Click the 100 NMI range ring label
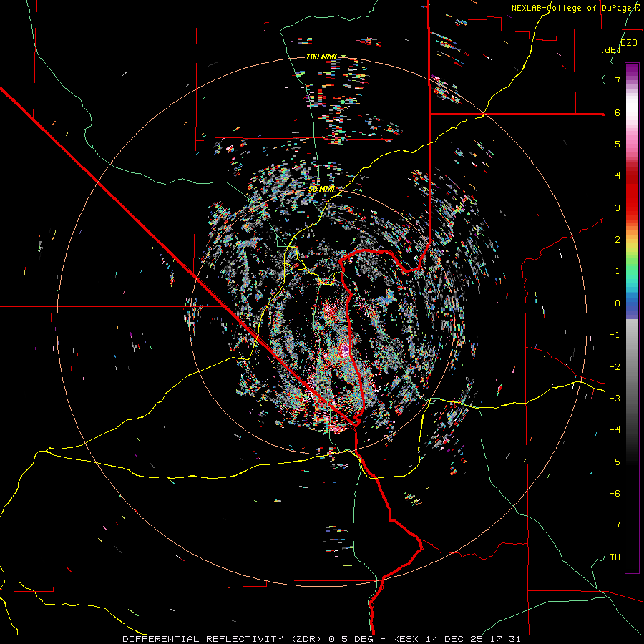This screenshot has width=644, height=644. pos(321,57)
